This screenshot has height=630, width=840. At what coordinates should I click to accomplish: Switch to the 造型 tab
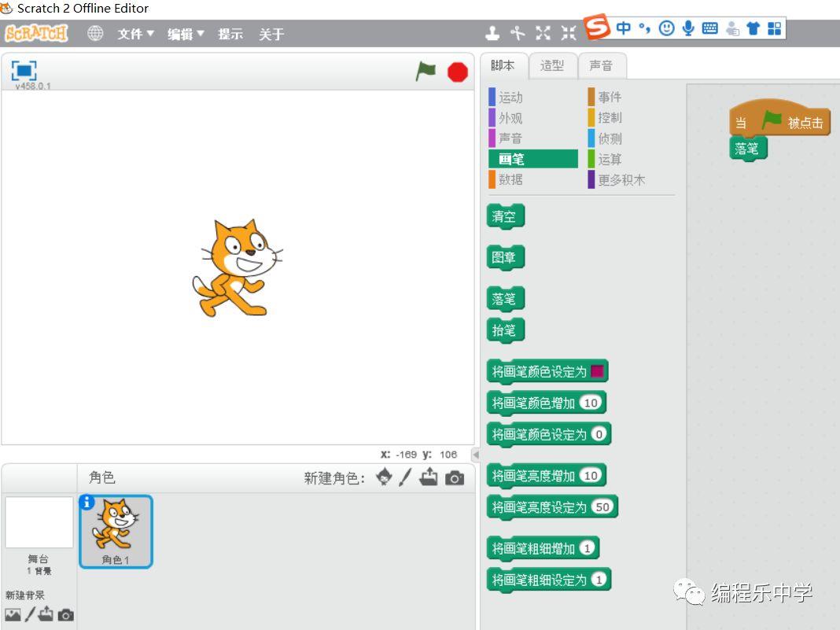pyautogui.click(x=552, y=66)
